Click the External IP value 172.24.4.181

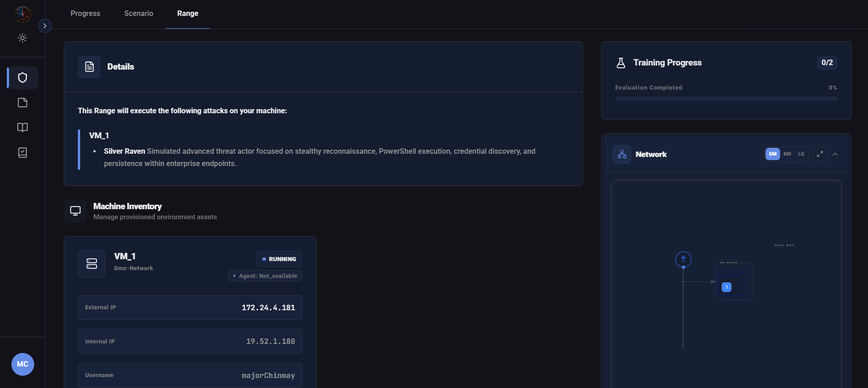(268, 308)
